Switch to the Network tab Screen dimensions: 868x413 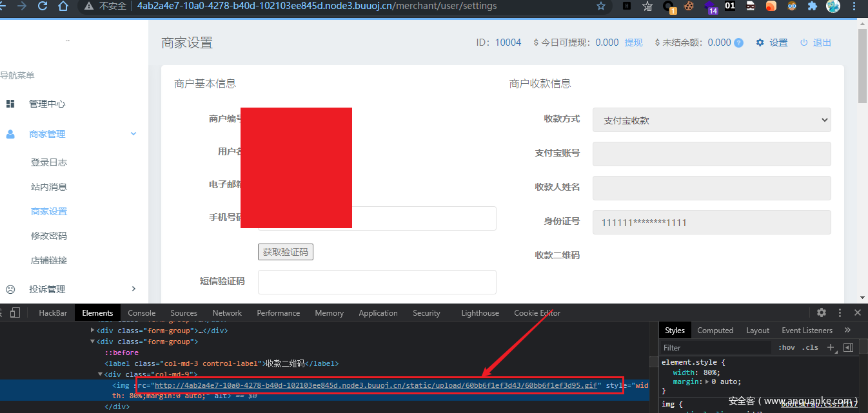[x=227, y=313]
